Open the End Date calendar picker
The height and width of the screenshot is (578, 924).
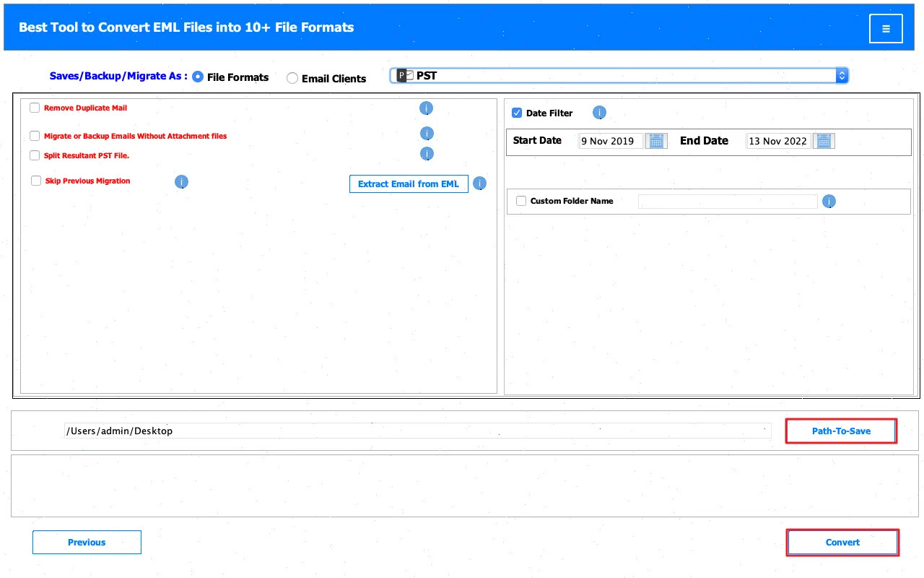point(824,141)
